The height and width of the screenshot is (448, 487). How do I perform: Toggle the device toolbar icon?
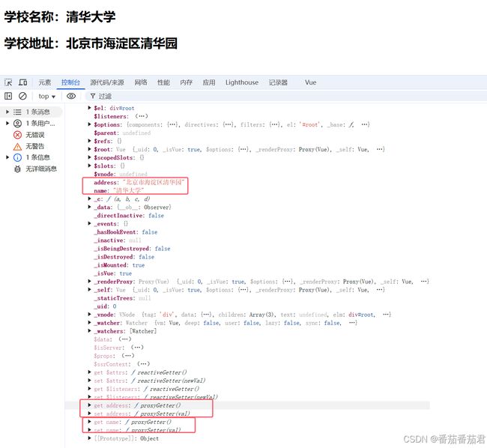[22, 82]
